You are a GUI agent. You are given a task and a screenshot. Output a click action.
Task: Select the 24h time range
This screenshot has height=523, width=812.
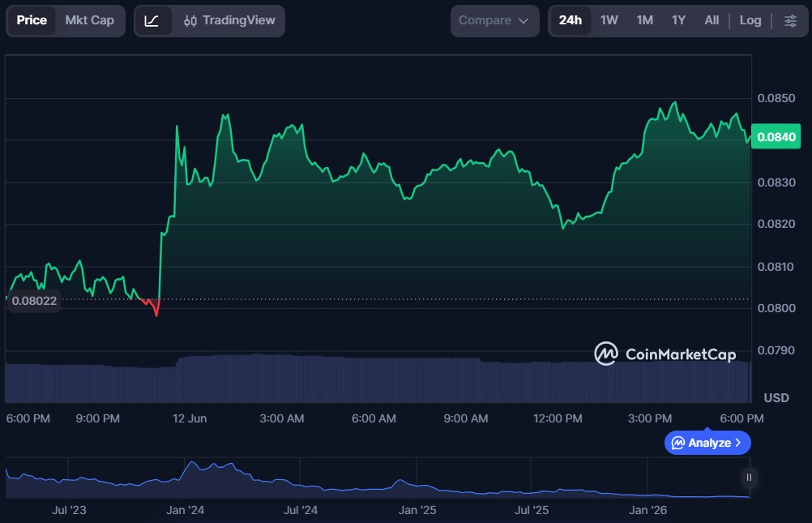571,20
